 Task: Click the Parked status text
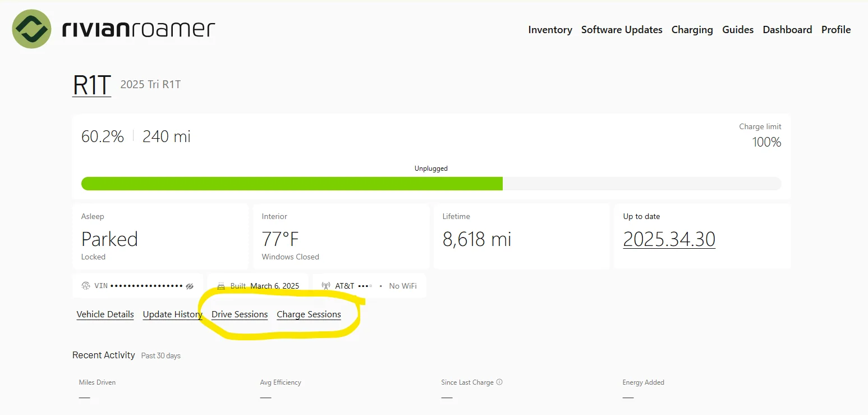point(109,239)
